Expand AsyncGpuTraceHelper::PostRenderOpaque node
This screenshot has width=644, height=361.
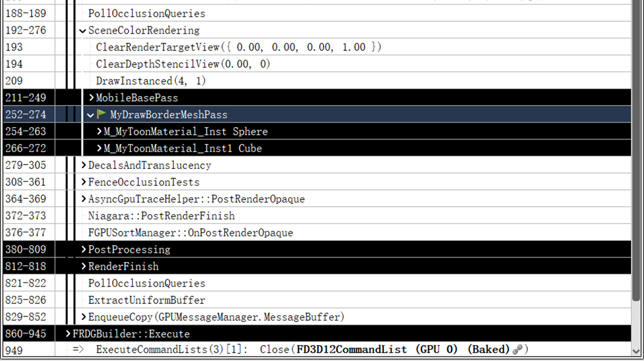83,199
